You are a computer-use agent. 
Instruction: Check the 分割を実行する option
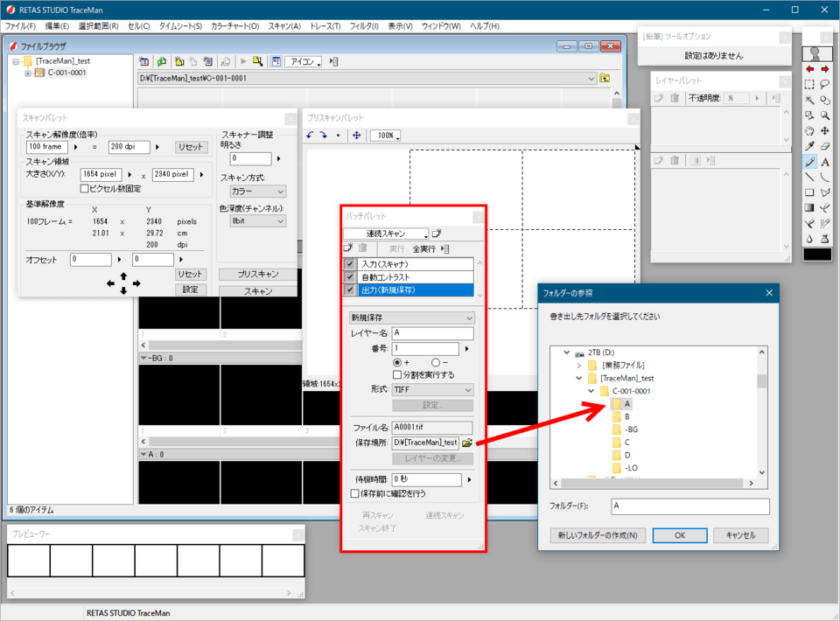(397, 374)
